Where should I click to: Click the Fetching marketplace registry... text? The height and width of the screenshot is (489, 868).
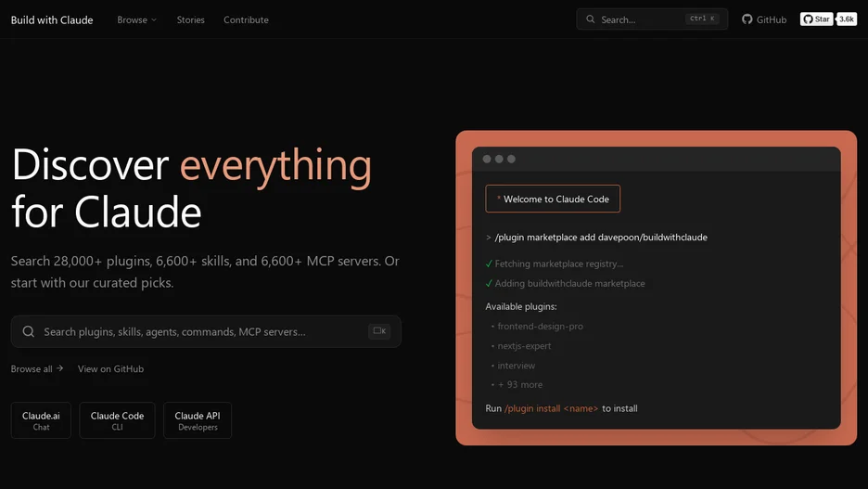[x=559, y=264]
